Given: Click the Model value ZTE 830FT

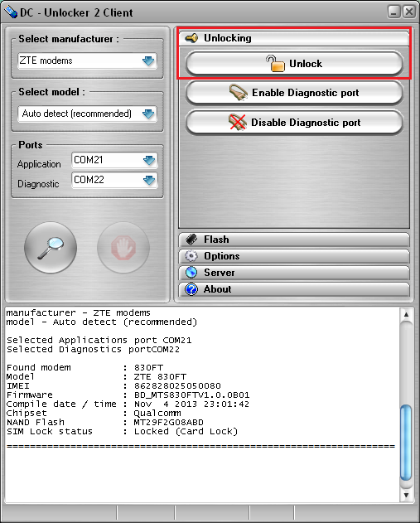Looking at the screenshot, I should [160, 376].
